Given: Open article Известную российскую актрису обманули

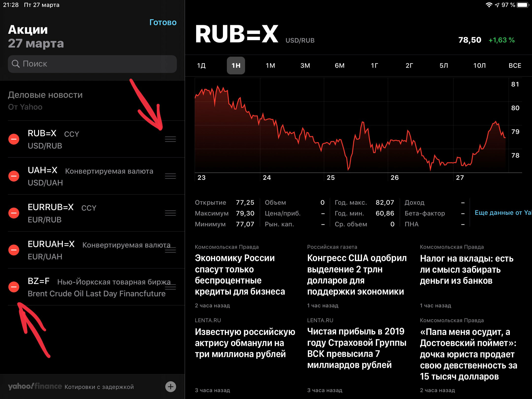Looking at the screenshot, I should pos(245,343).
